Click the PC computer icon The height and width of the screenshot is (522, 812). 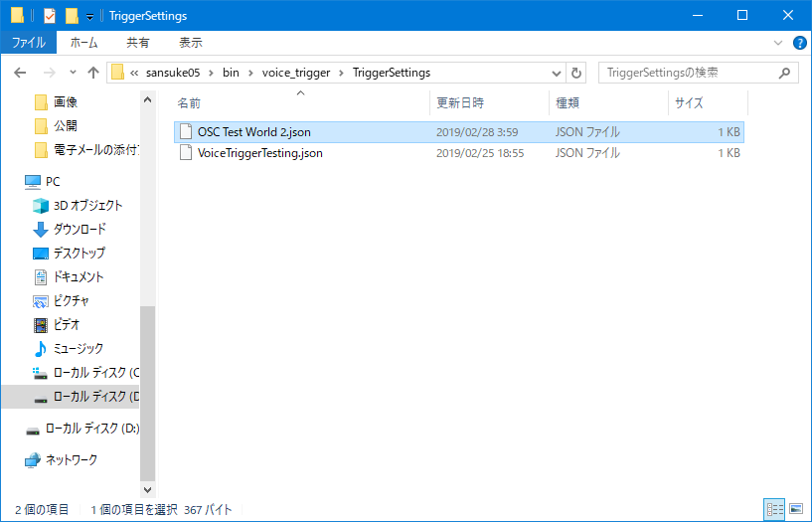click(33, 182)
